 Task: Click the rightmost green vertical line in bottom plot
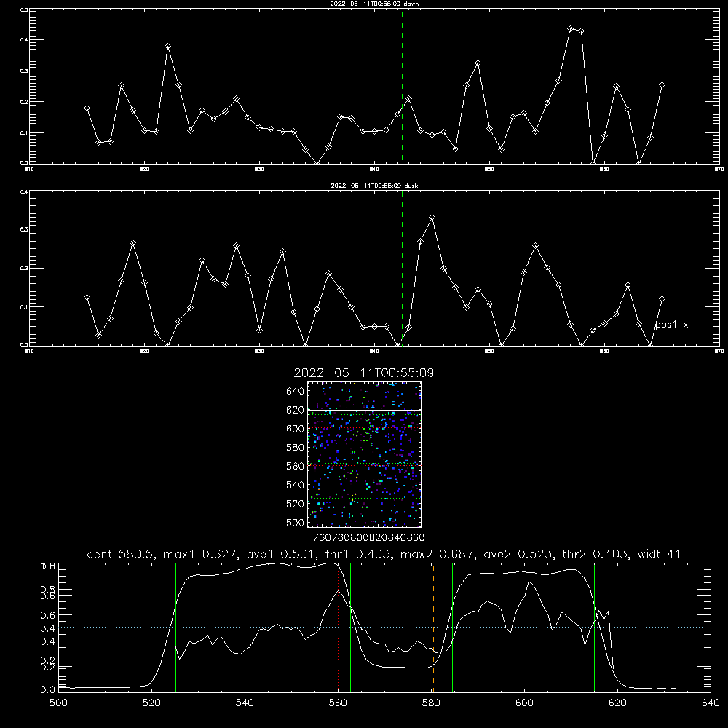(594, 628)
